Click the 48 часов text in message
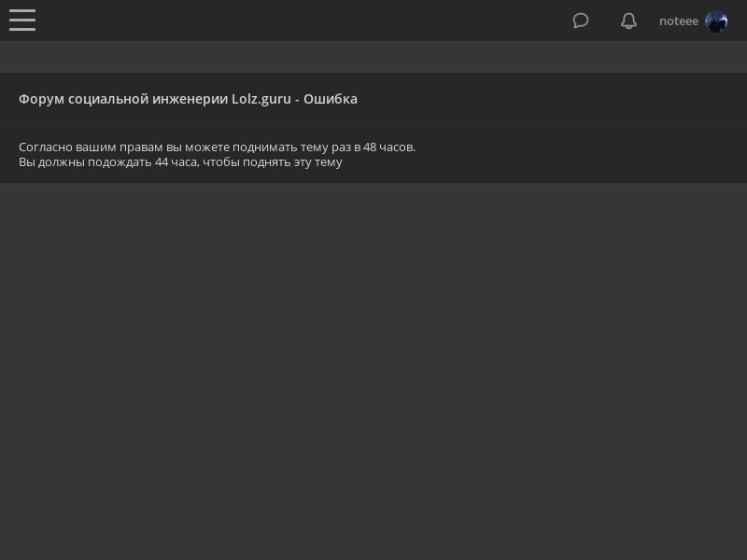Screen dimensions: 747x560 point(388,147)
